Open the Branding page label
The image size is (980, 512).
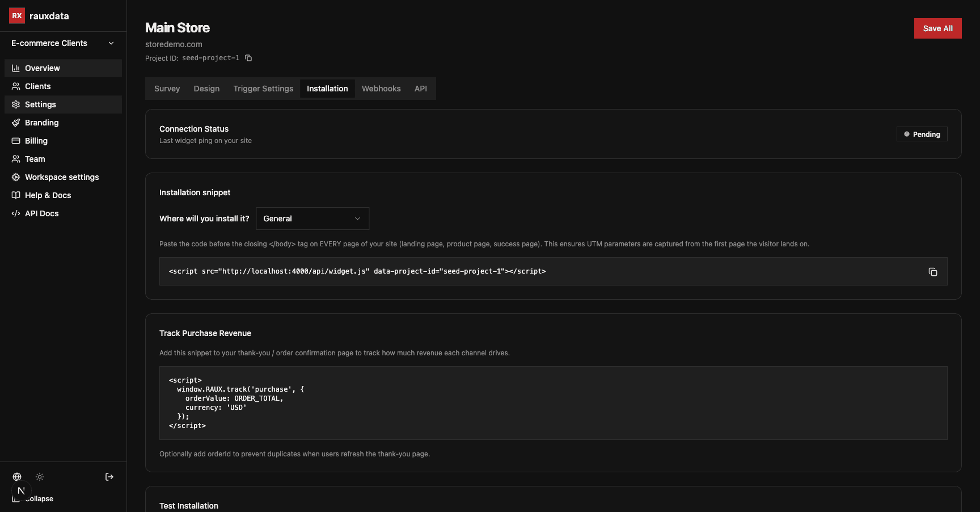[42, 123]
